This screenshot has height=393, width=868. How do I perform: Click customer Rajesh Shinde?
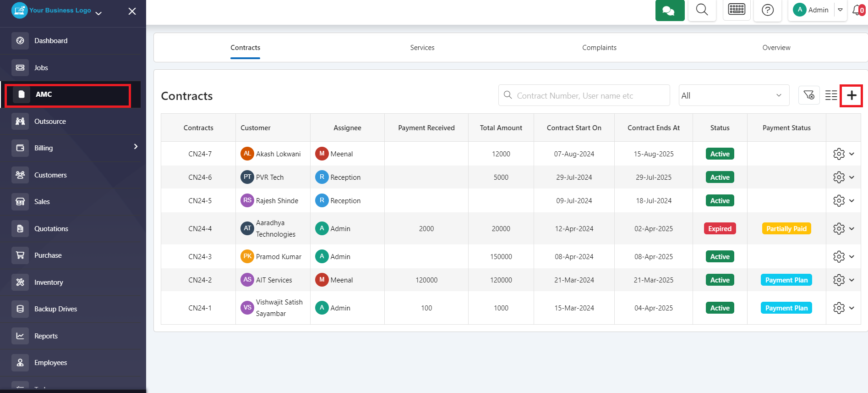tap(277, 201)
